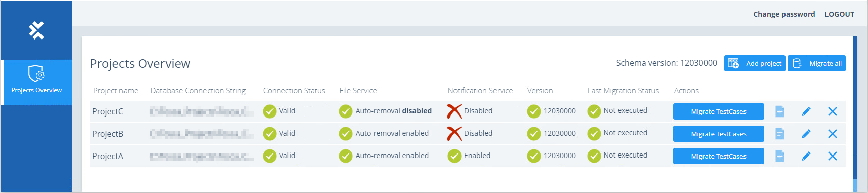This screenshot has height=193, width=868.
Task: Click the Migrate all button
Action: click(x=816, y=63)
